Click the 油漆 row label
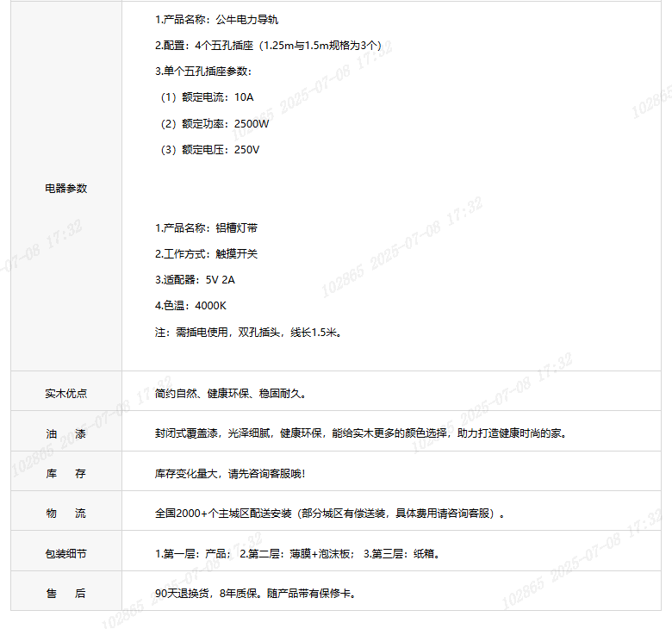This screenshot has width=672, height=629. [x=65, y=433]
